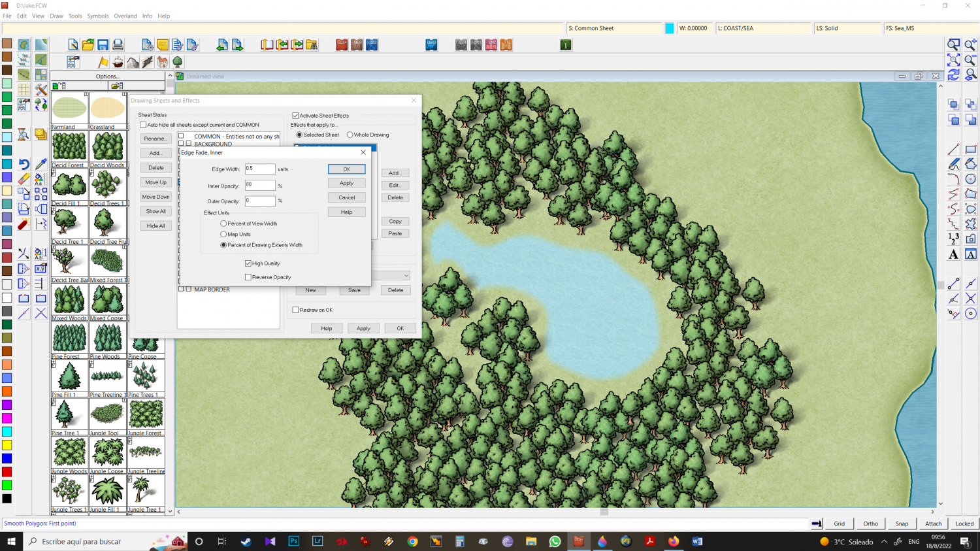Click the Zoom Extents icon
980x551 pixels.
954,60
